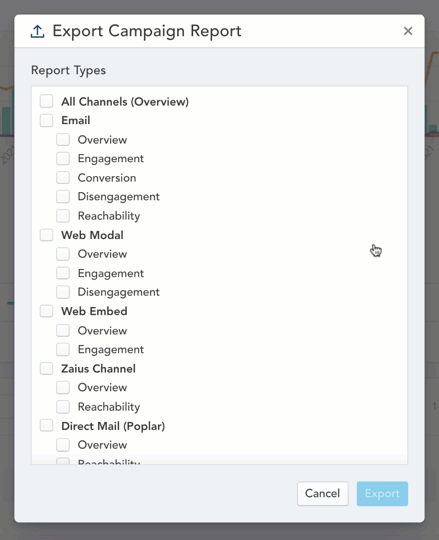This screenshot has width=439, height=540.
Task: Check the Web Modal parent checkbox
Action: pyautogui.click(x=46, y=235)
